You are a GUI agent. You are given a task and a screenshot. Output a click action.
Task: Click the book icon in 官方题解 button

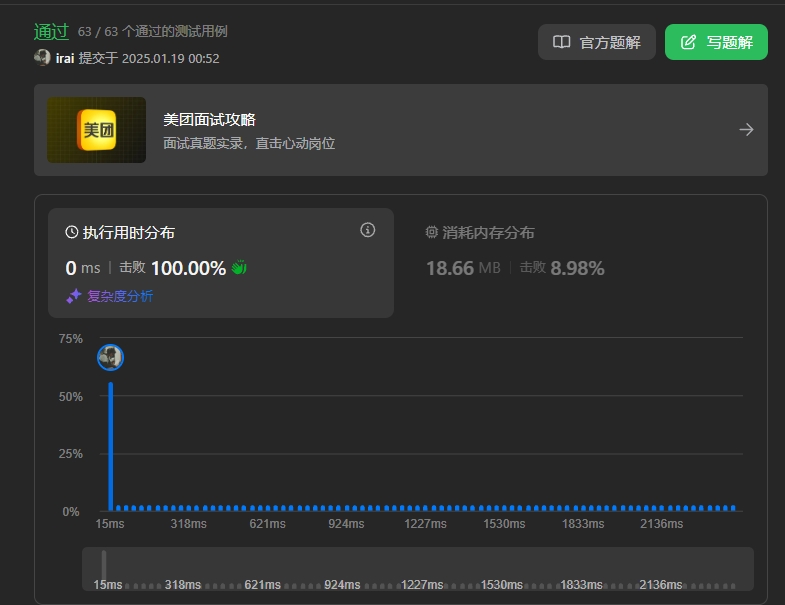click(x=561, y=42)
